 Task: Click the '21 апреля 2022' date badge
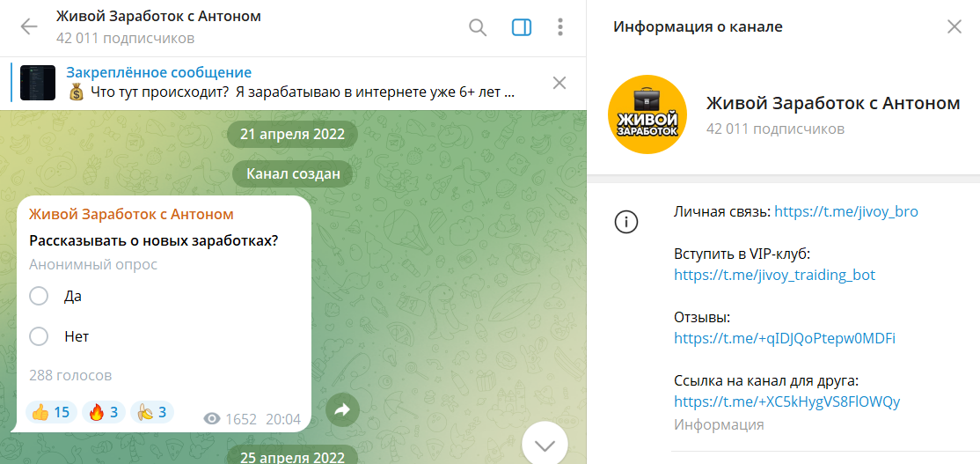tap(292, 135)
